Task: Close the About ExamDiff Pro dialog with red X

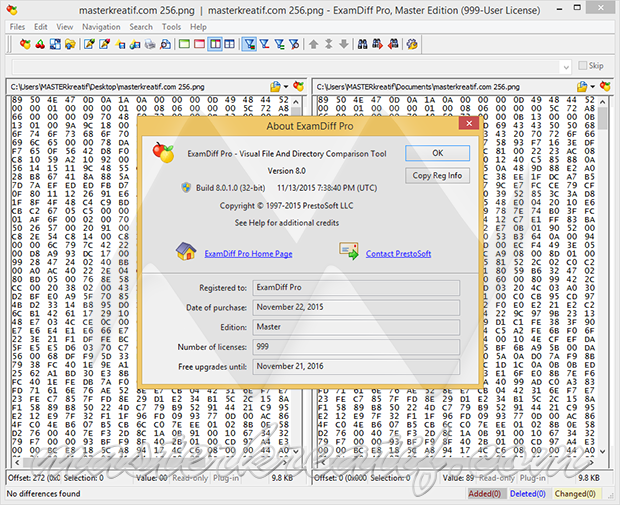Action: click(x=469, y=123)
